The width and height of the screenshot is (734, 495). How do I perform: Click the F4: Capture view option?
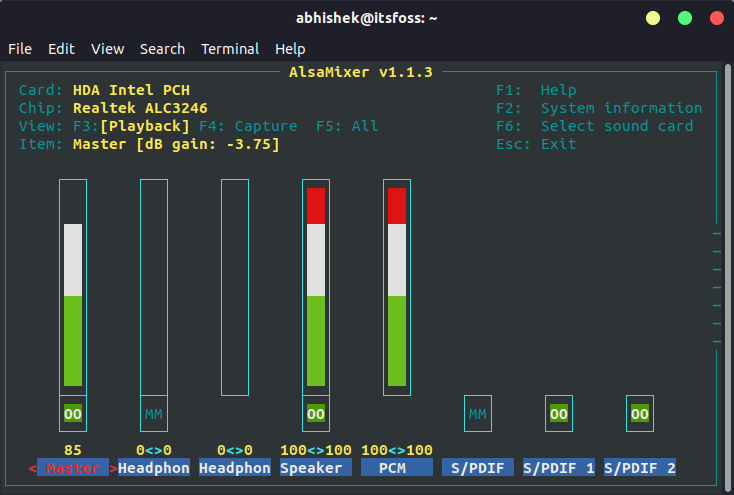248,126
